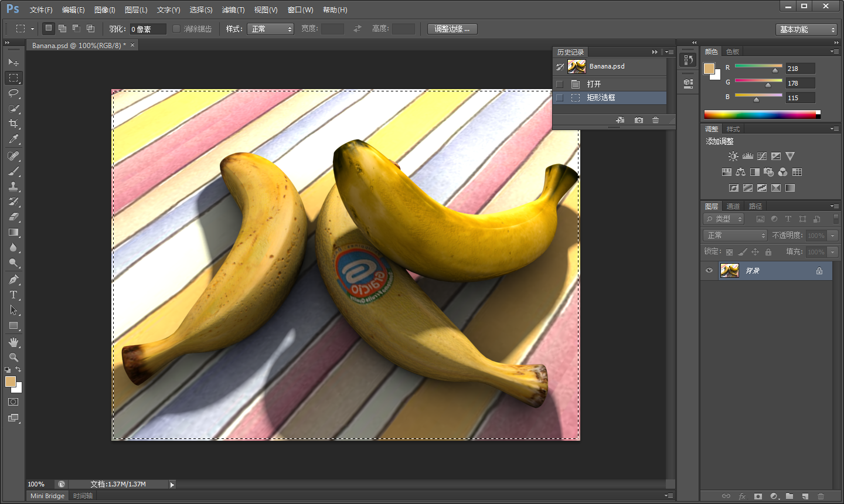Select the Quick Selection tool
Viewport: 844px width, 504px height.
tap(13, 108)
